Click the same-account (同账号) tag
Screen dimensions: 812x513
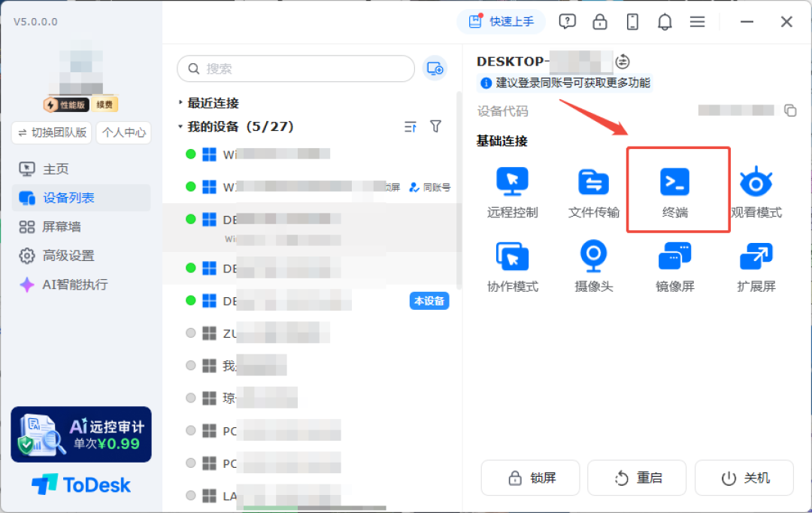(x=430, y=187)
